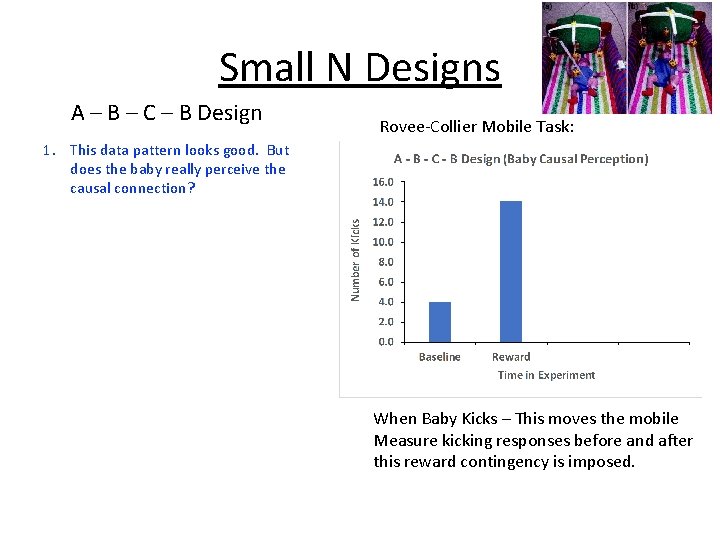Click the 14.0 y-axis value
The height and width of the screenshot is (540, 720).
383,202
